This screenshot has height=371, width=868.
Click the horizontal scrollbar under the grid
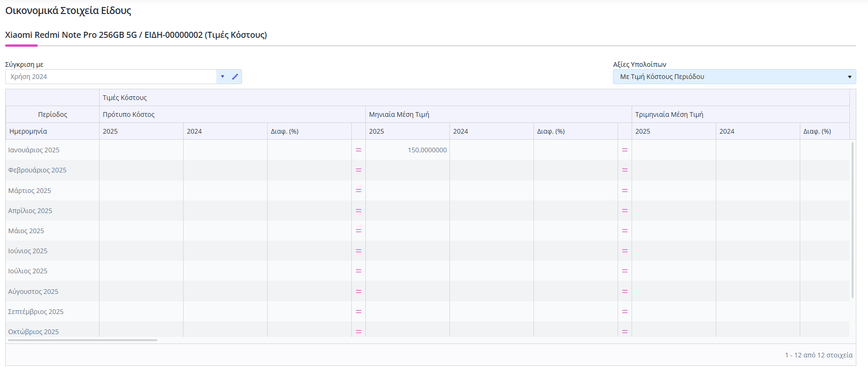(83, 340)
